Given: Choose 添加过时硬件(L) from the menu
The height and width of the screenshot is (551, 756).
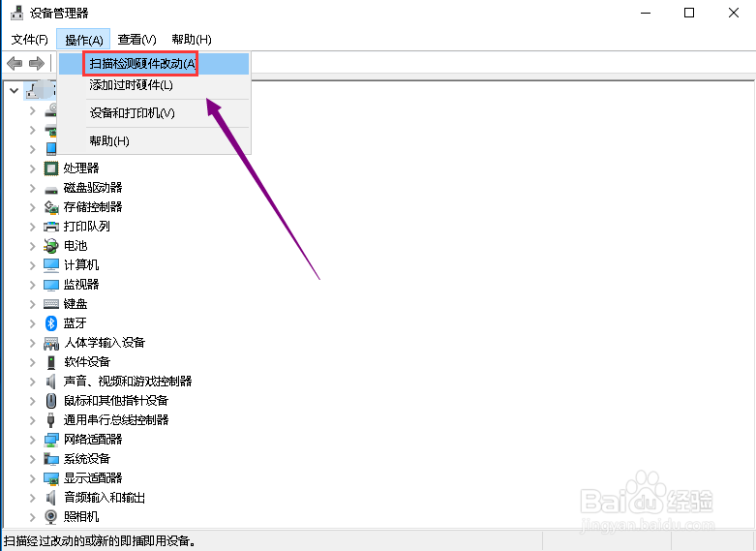Looking at the screenshot, I should [154, 85].
